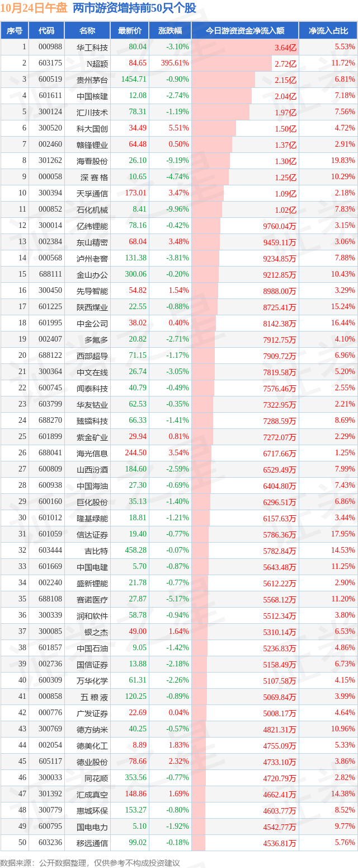Select stock name 润和软件
The width and height of the screenshot is (358, 868).
(x=92, y=615)
